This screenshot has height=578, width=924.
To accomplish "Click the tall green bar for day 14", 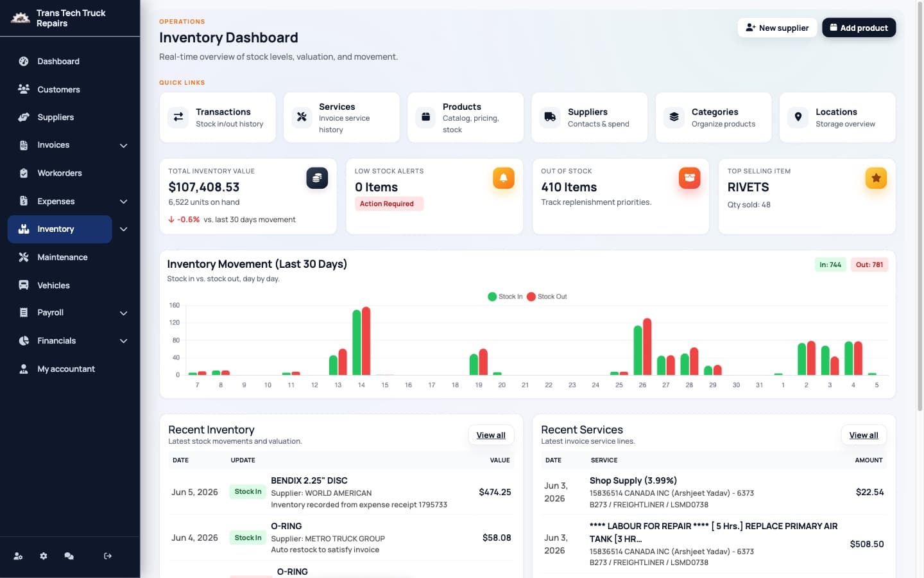I will click(x=357, y=342).
